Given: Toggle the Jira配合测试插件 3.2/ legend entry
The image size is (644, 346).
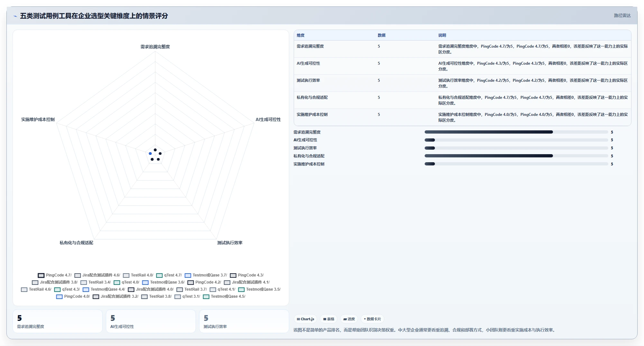Looking at the screenshot, I should coord(115,296).
